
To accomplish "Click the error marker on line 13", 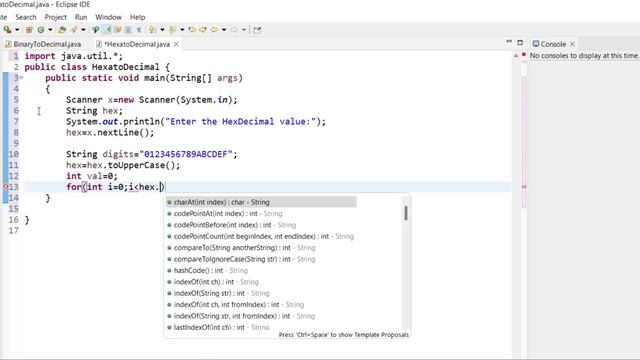I will point(5,187).
